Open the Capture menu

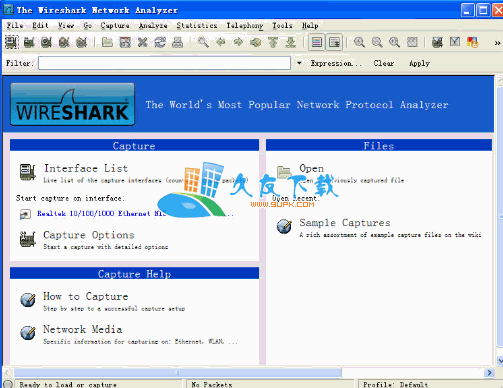(115, 25)
